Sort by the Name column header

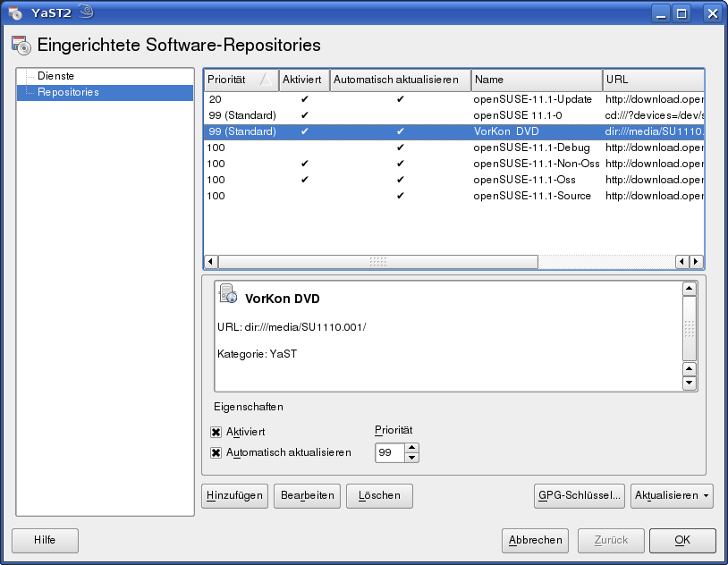(x=537, y=80)
